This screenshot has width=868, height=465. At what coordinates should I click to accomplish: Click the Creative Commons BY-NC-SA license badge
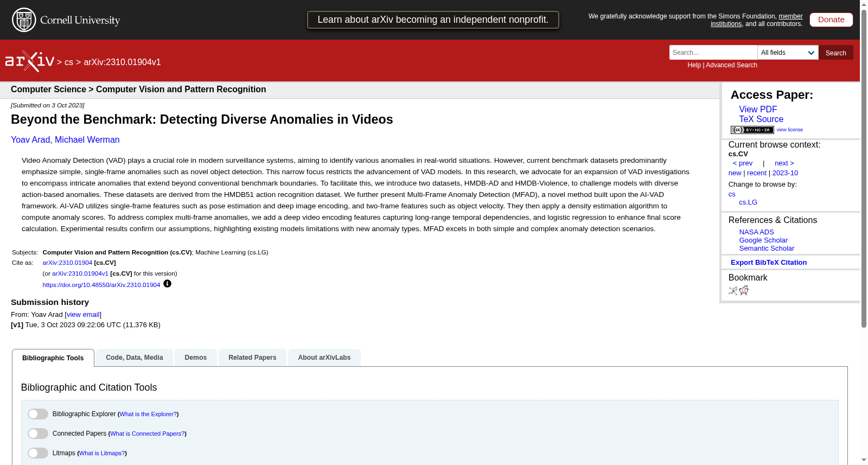752,130
